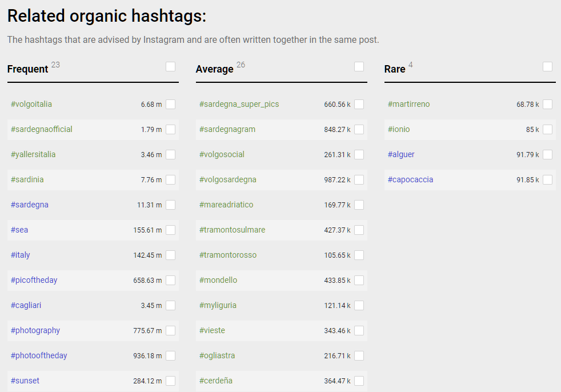The image size is (561, 392).
Task: Tick the select-all checkbox for Frequent column
Action: point(171,67)
